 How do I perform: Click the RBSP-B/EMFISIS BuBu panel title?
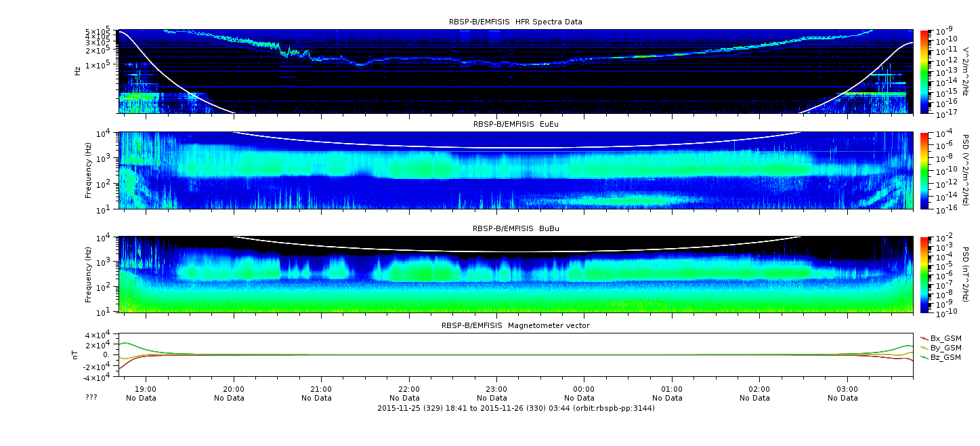click(x=515, y=229)
